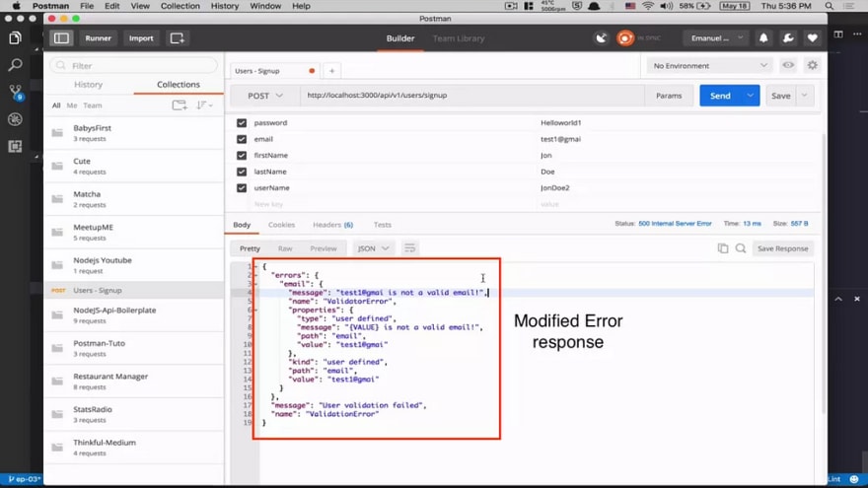Open settings wrench icon
The height and width of the screenshot is (488, 868).
tap(788, 38)
